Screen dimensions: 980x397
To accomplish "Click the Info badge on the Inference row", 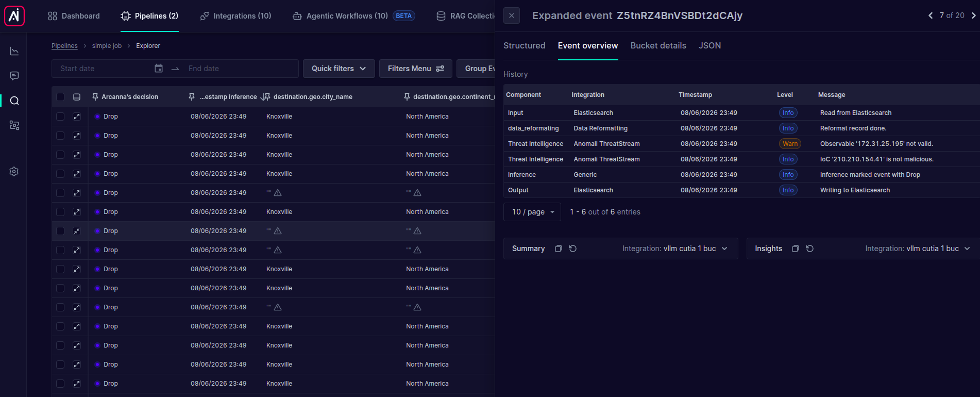I will point(788,175).
